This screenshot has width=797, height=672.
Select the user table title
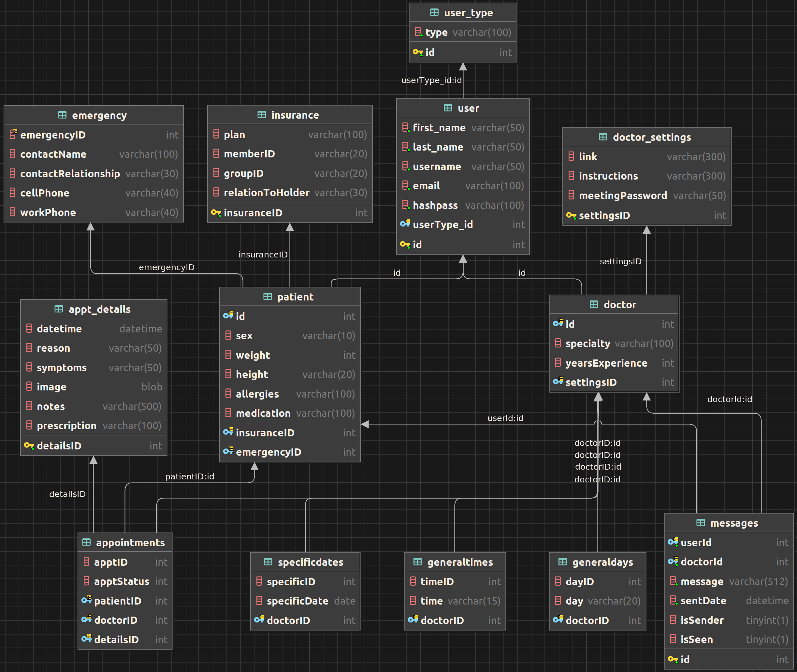point(468,108)
